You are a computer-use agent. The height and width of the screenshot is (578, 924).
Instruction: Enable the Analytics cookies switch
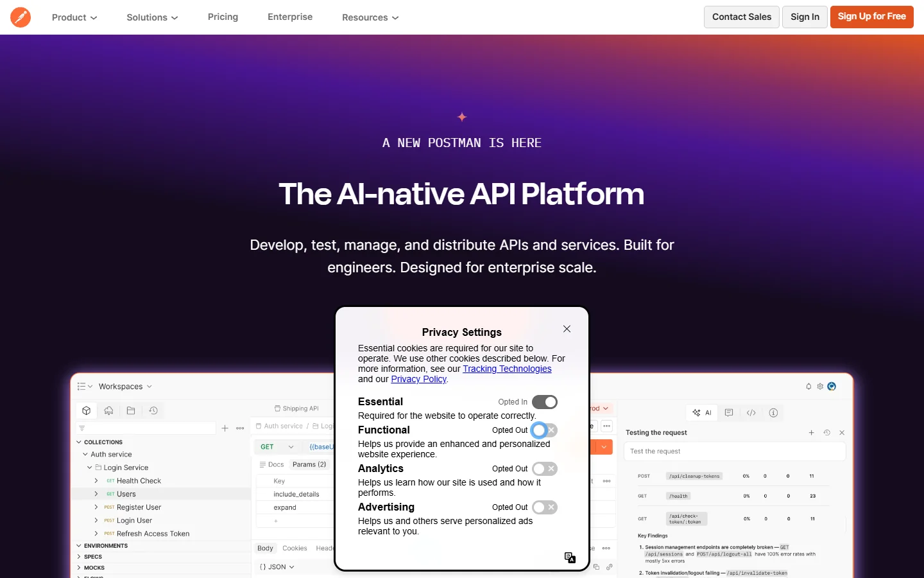click(x=545, y=469)
